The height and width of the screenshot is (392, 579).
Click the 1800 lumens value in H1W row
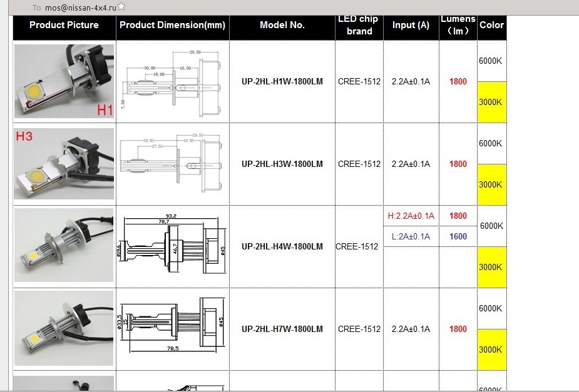point(458,81)
